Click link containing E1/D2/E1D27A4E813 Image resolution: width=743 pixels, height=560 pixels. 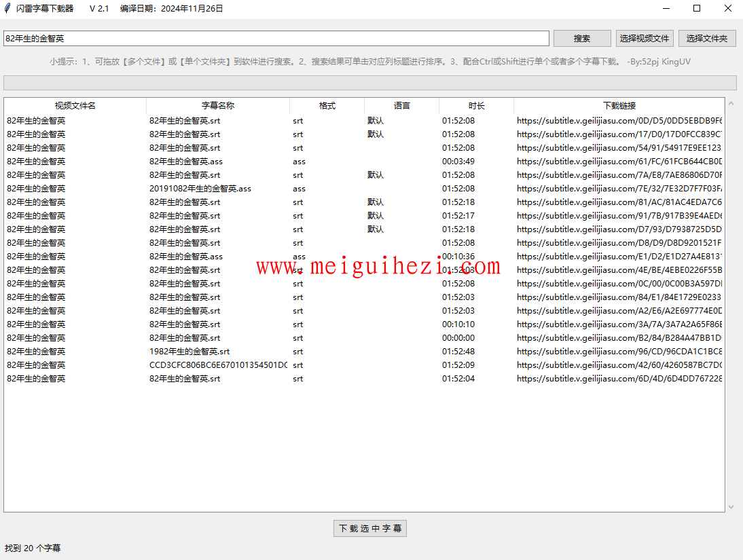point(619,257)
